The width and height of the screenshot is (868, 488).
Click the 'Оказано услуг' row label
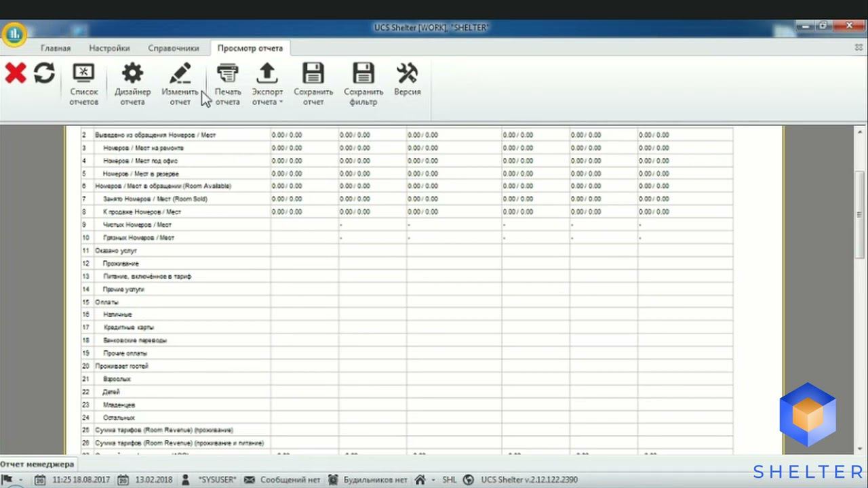click(x=115, y=251)
